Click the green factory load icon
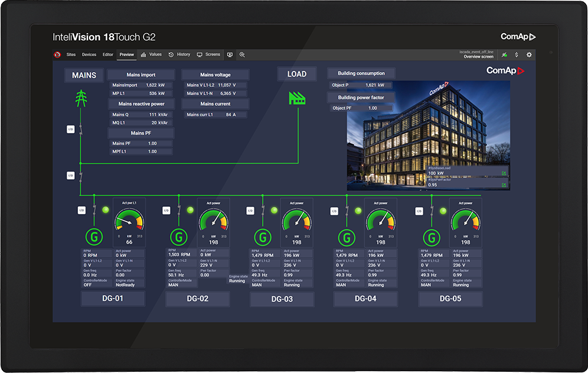This screenshot has height=373, width=588. click(x=296, y=98)
